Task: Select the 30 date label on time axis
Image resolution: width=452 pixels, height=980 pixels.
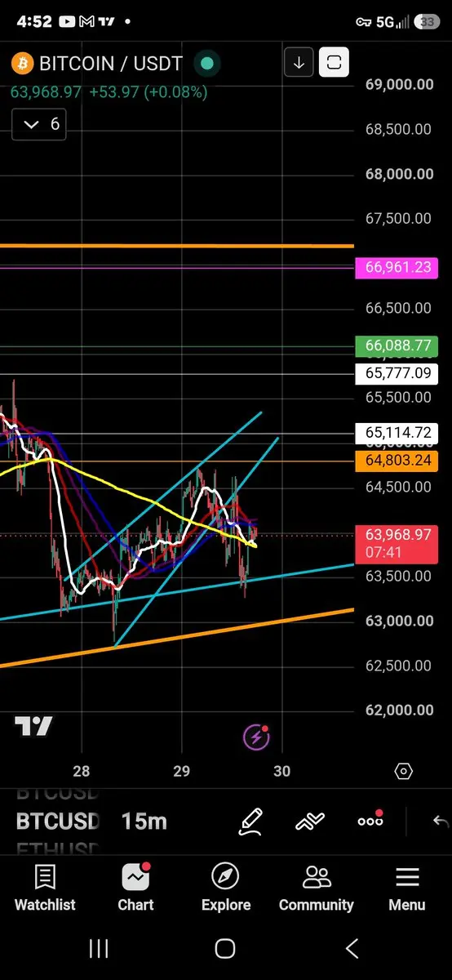Action: point(282,771)
